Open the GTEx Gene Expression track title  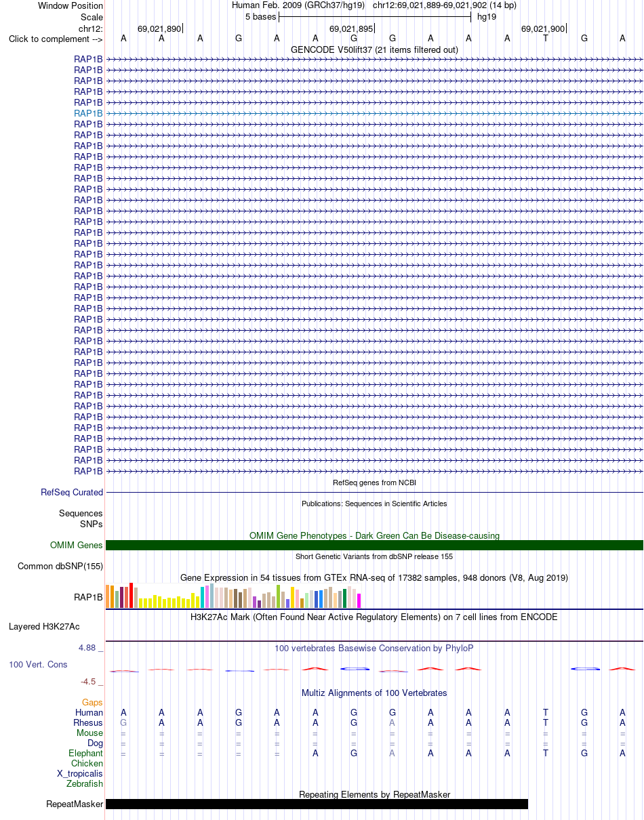(374, 577)
